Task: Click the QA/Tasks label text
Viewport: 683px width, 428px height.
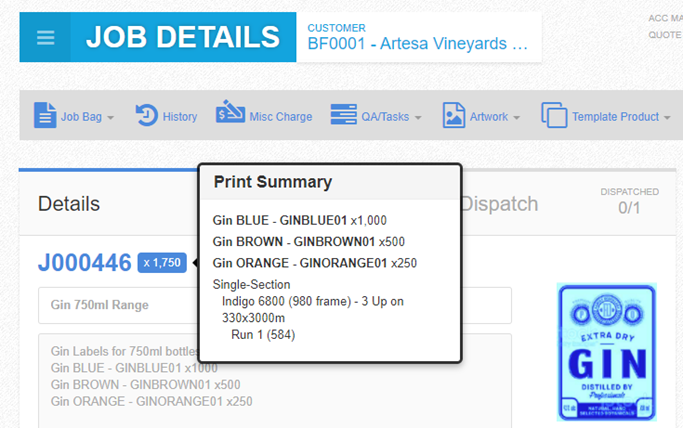Action: 385,117
